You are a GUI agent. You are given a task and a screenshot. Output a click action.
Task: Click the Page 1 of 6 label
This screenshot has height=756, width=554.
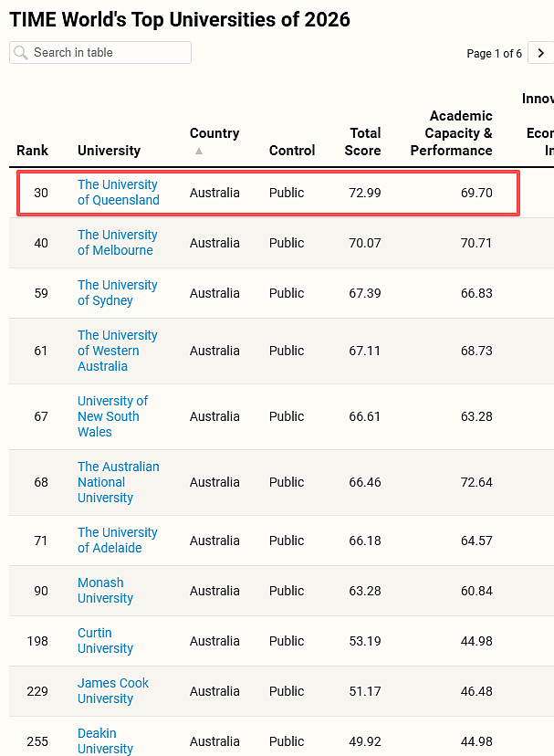494,54
